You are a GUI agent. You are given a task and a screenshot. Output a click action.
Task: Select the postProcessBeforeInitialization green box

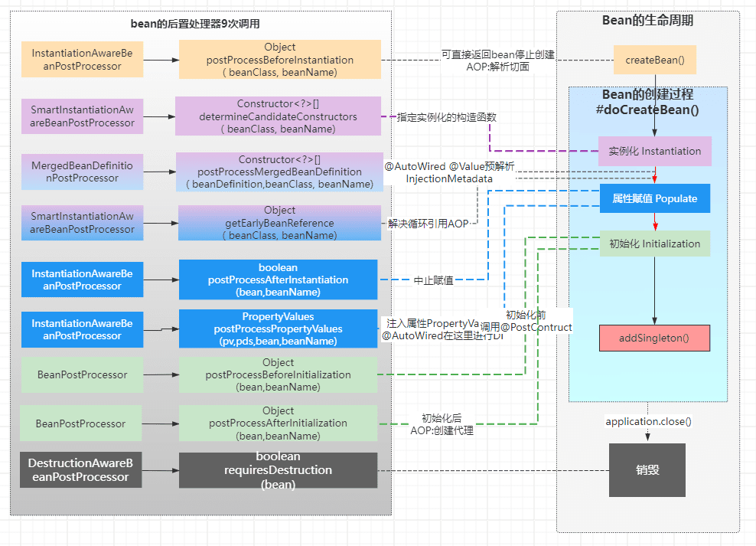click(x=279, y=374)
